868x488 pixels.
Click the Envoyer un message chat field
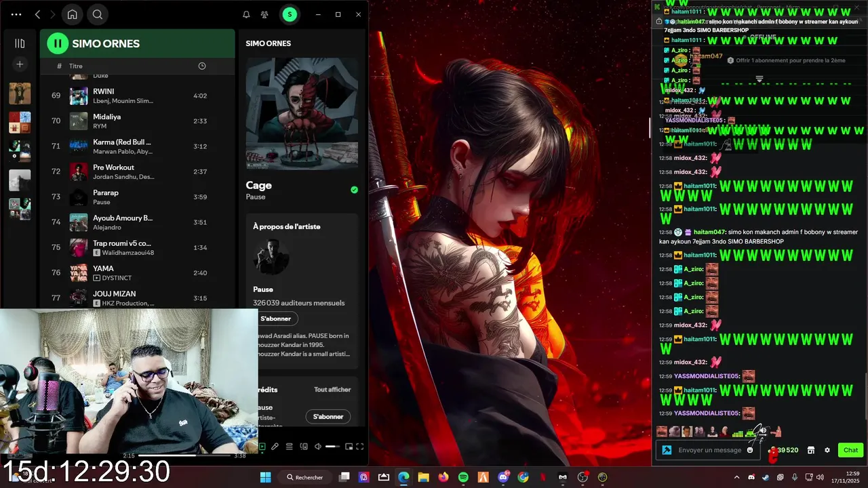709,450
